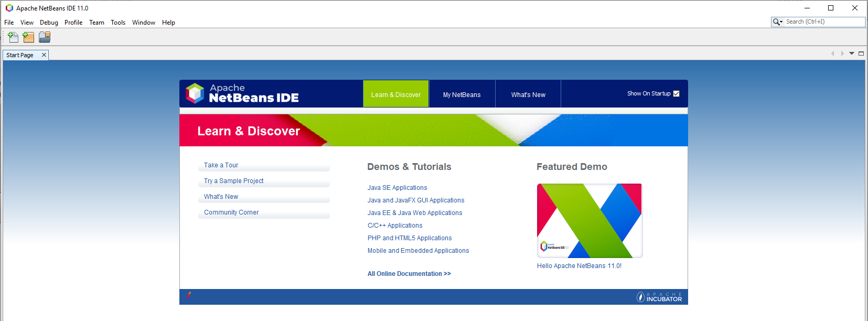Open the C/C++ Applications link

[395, 226]
